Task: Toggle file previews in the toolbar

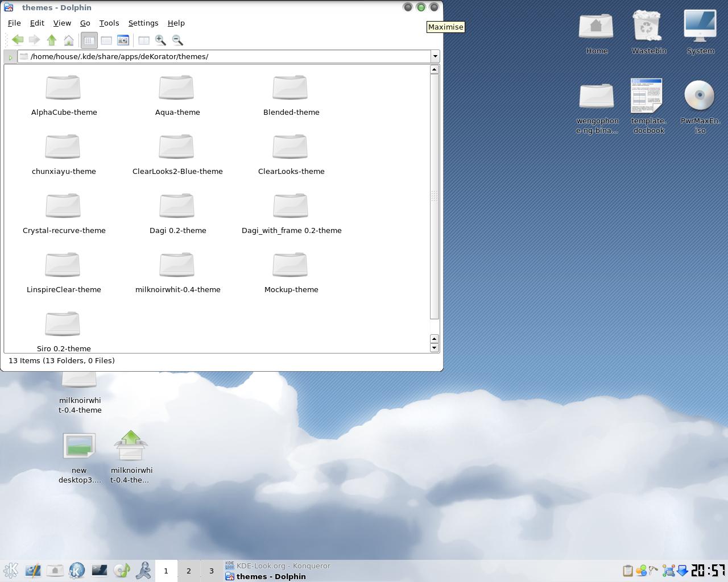Action: tap(123, 40)
